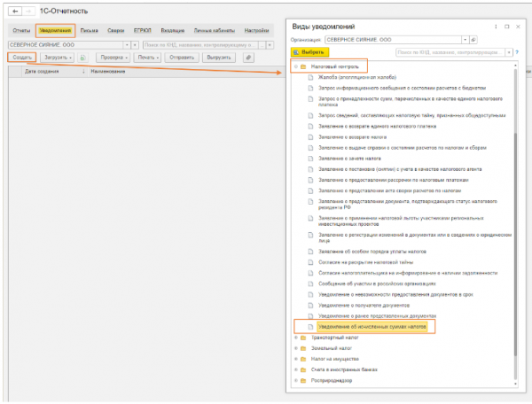Open the Настройки tab
Viewport: 532px width, 404px height.
point(256,30)
